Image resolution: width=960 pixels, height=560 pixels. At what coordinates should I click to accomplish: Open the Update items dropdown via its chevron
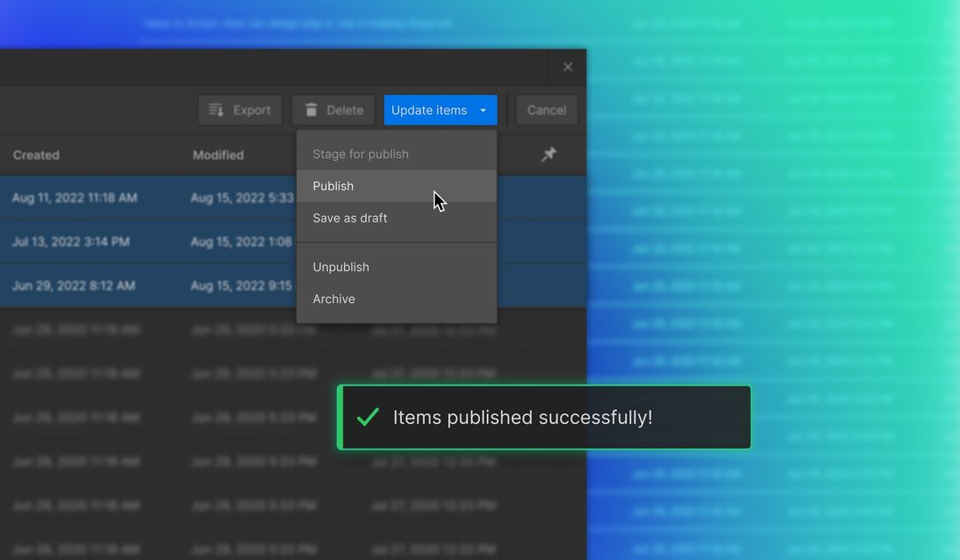(x=484, y=109)
